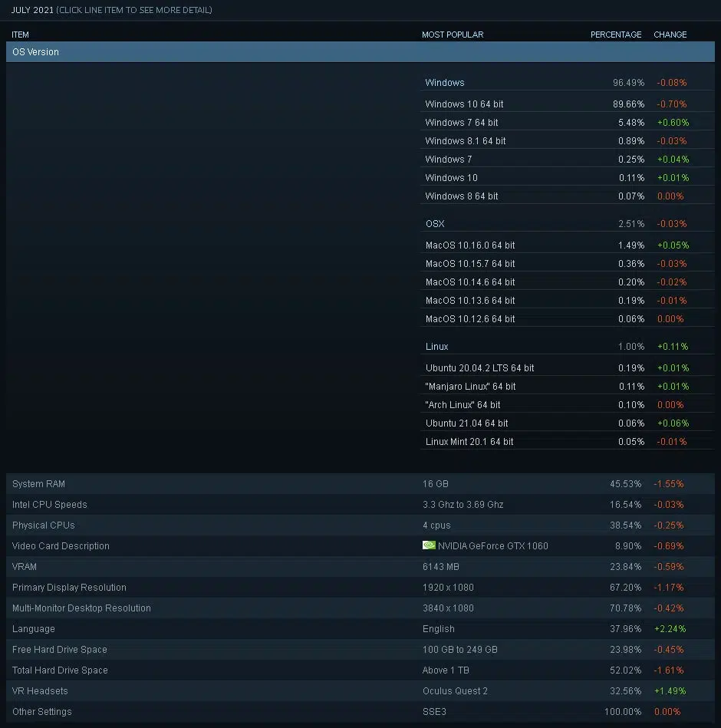Click NVIDIA GeForce GTX 1060 text
The width and height of the screenshot is (721, 728).
click(x=493, y=546)
